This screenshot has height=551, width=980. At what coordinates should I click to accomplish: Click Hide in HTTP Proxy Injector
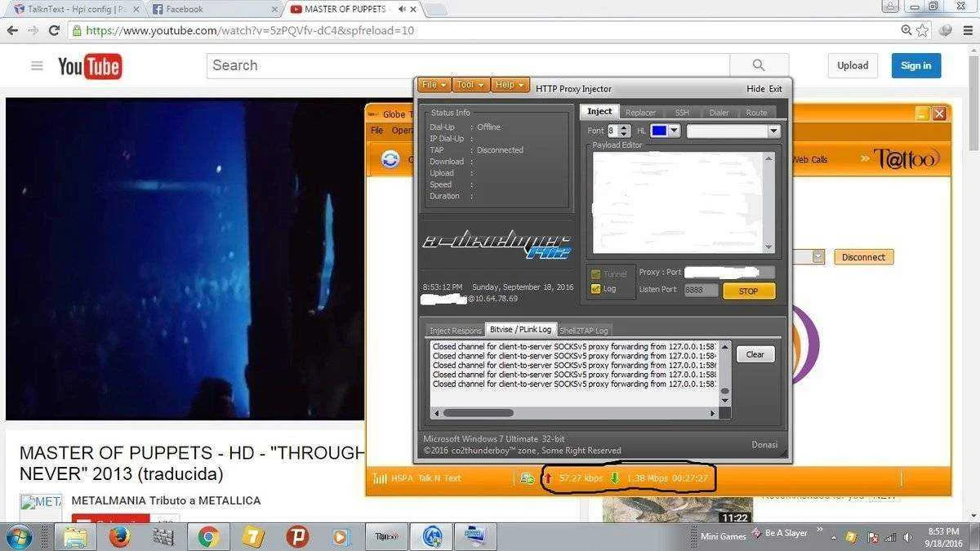(755, 89)
